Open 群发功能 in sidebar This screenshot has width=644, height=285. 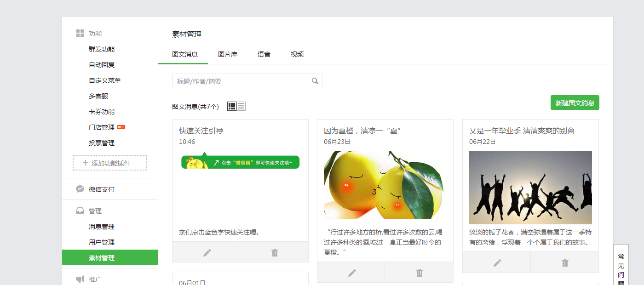click(x=102, y=49)
